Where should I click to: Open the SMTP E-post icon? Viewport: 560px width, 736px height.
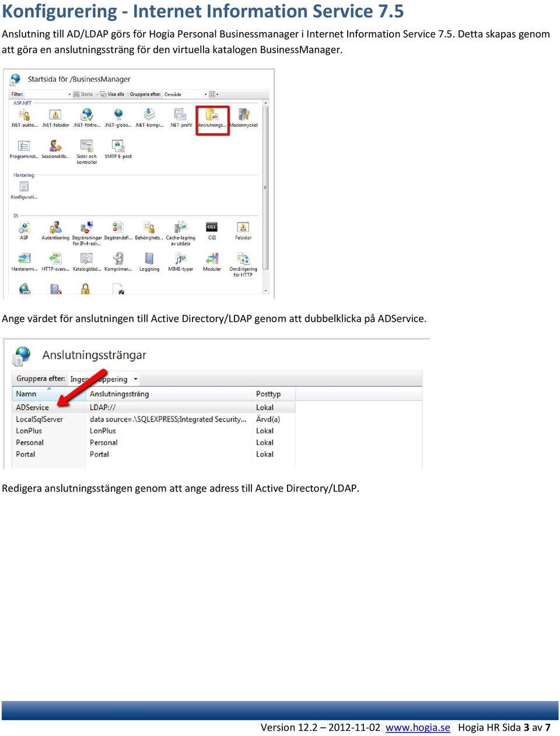[x=118, y=149]
